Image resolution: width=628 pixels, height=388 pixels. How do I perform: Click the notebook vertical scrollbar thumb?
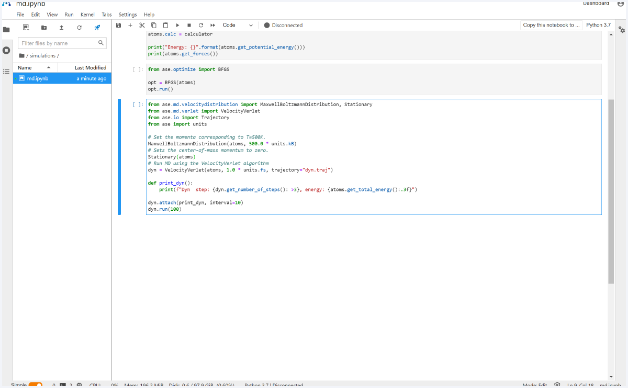[x=611, y=191]
